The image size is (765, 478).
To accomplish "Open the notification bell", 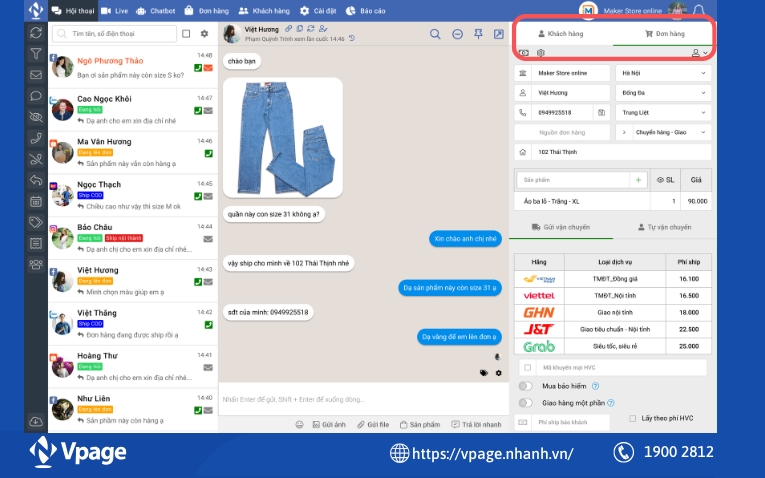I will 699,10.
